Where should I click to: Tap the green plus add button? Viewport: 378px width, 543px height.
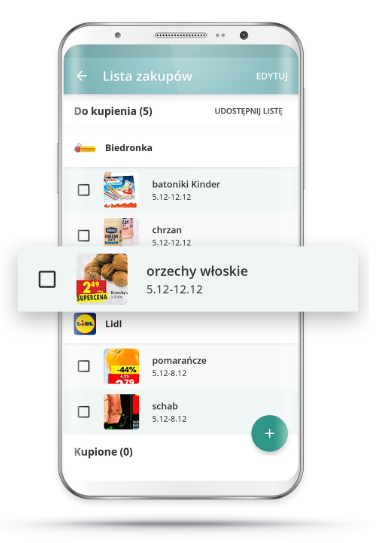click(x=269, y=433)
